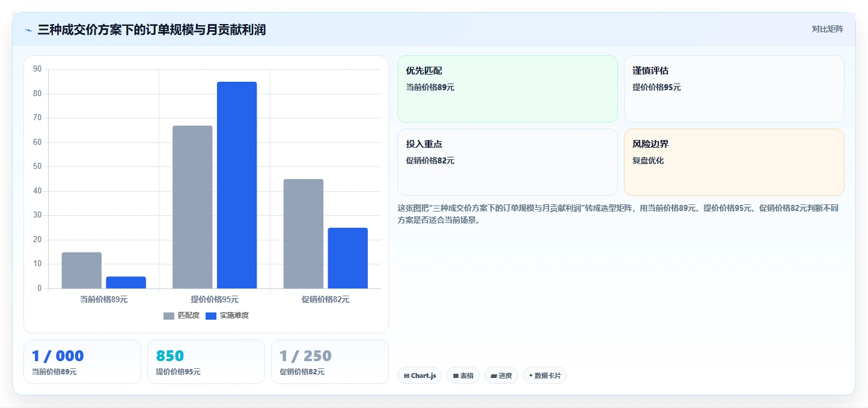Click 促销价格82元 caption under 1 / 250
This screenshot has width=868, height=408.
point(302,372)
